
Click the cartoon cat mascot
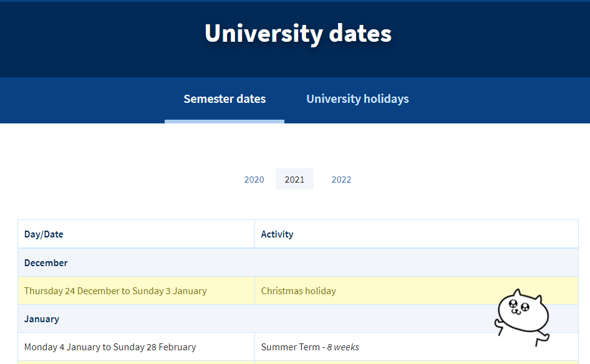pyautogui.click(x=523, y=315)
